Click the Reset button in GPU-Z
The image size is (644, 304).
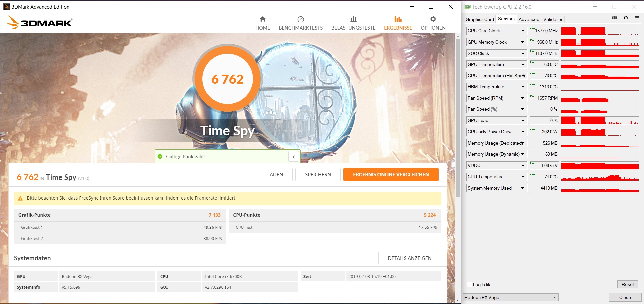[627, 284]
